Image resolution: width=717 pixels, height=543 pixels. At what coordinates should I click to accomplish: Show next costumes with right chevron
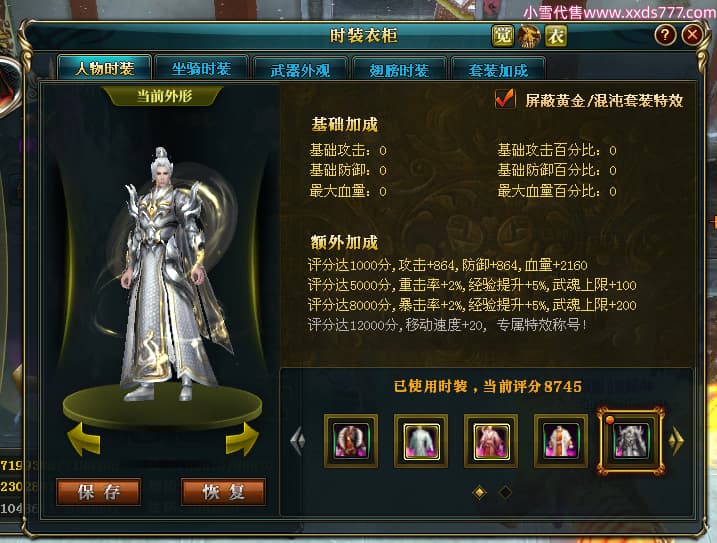click(676, 441)
